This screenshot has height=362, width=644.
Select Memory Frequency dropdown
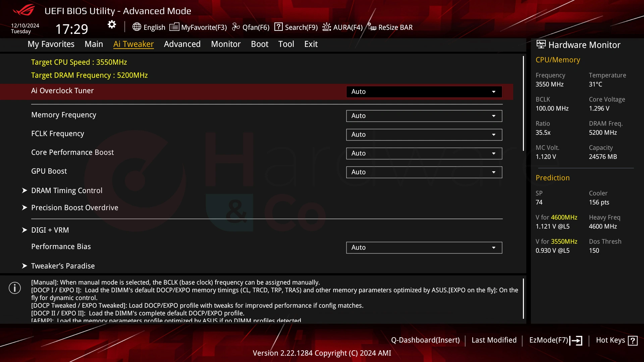point(424,115)
